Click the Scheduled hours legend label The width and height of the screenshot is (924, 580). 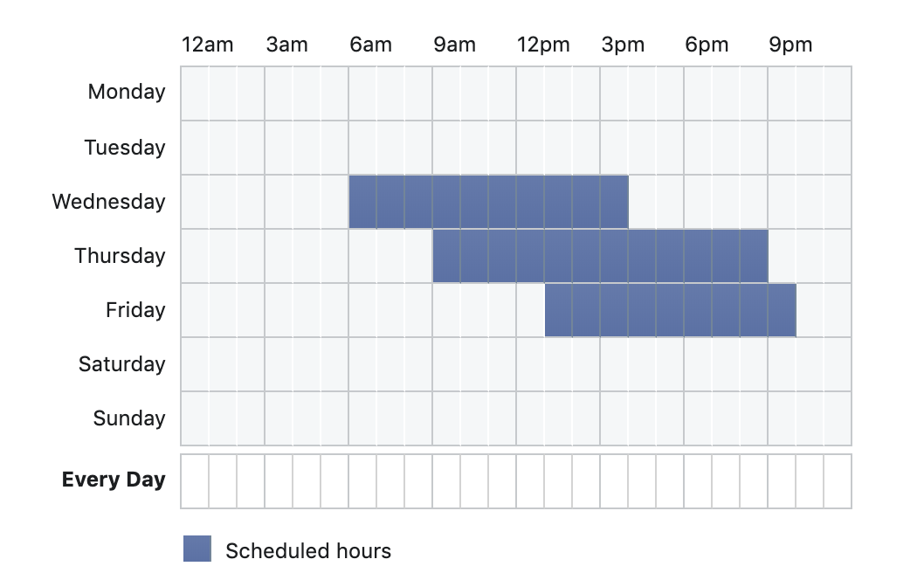click(308, 551)
